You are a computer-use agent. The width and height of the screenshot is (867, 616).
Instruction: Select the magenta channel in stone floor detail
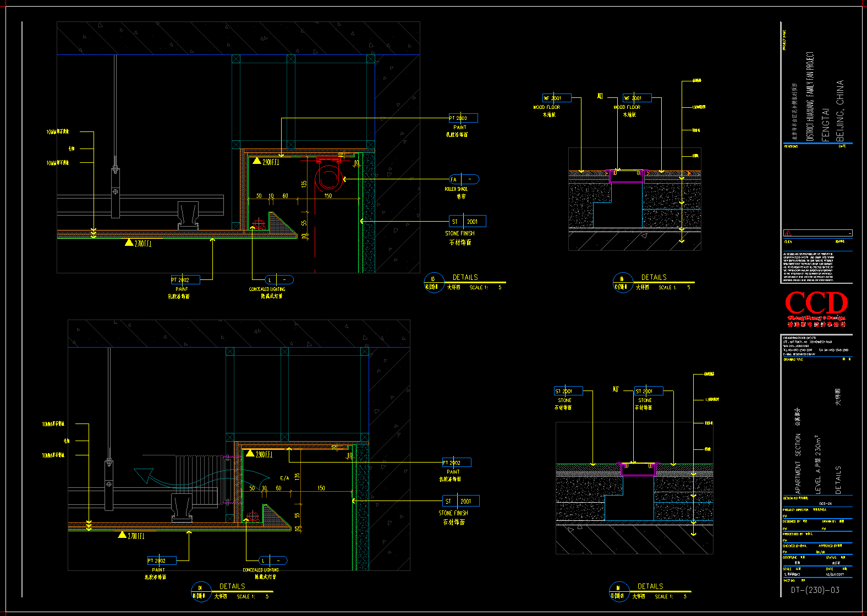click(x=638, y=469)
